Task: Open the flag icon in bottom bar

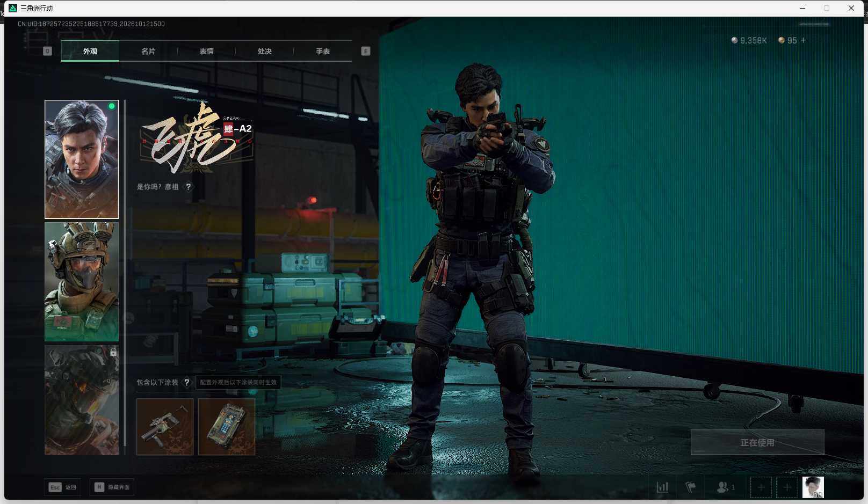Action: pos(691,487)
